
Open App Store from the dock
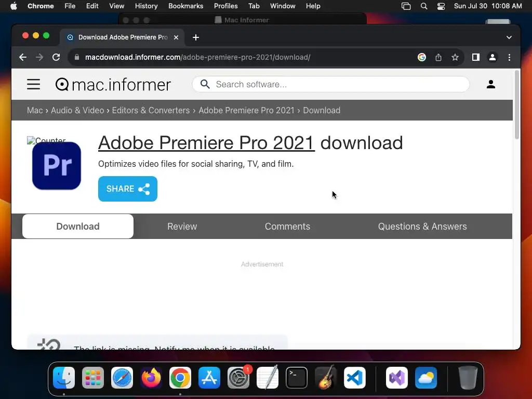tap(209, 378)
